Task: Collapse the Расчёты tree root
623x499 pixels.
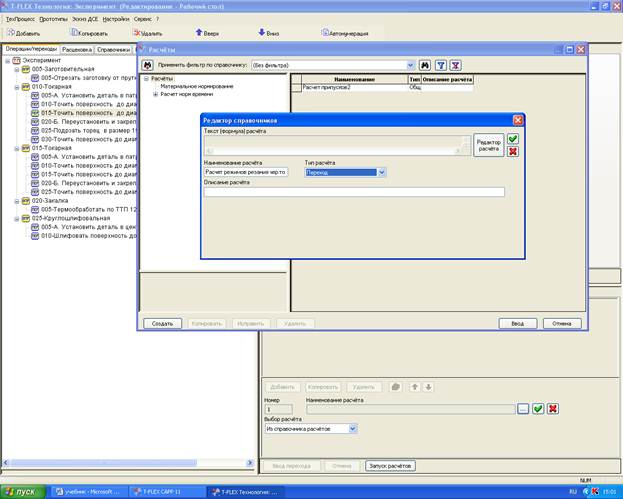Action: tap(146, 79)
